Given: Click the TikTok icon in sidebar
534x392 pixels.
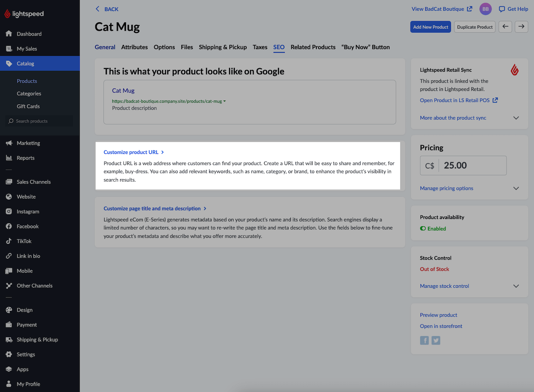Looking at the screenshot, I should pyautogui.click(x=9, y=241).
